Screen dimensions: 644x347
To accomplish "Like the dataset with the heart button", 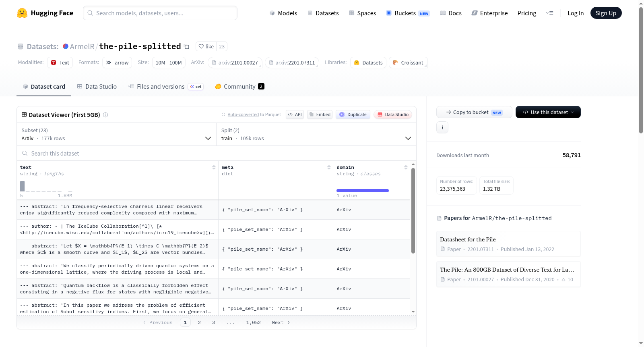I will [206, 46].
